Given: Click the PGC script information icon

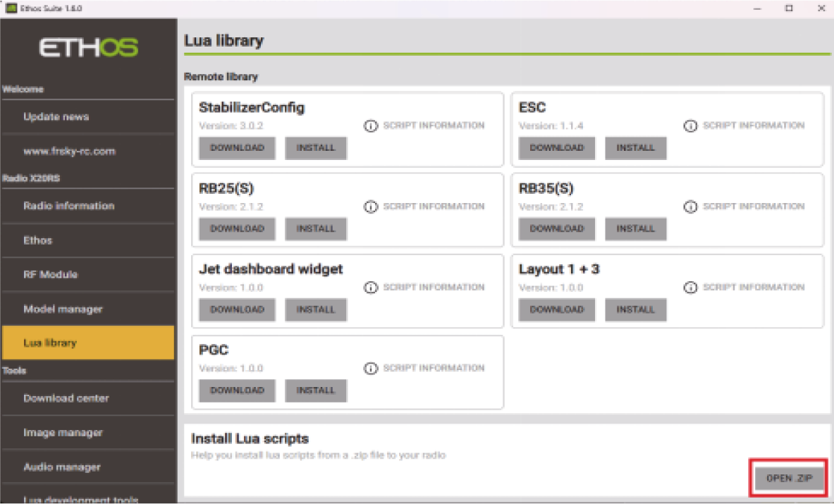Looking at the screenshot, I should click(371, 369).
